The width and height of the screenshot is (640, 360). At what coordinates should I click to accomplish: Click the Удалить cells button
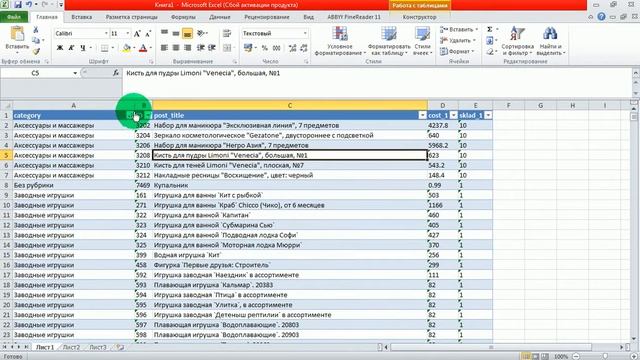(x=459, y=40)
